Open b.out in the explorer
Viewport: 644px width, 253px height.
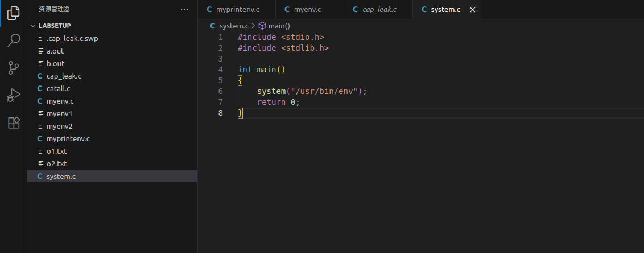(112, 64)
